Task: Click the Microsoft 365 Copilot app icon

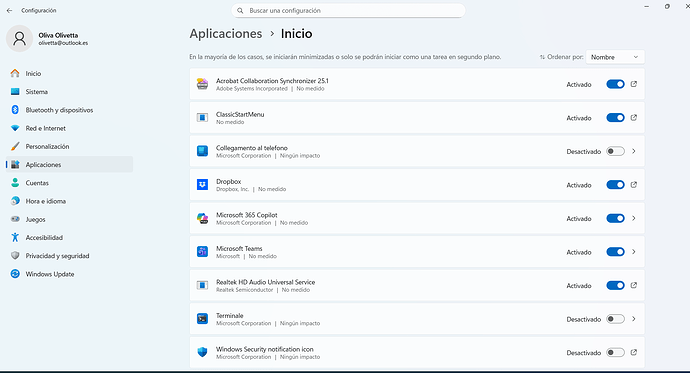Action: 202,218
